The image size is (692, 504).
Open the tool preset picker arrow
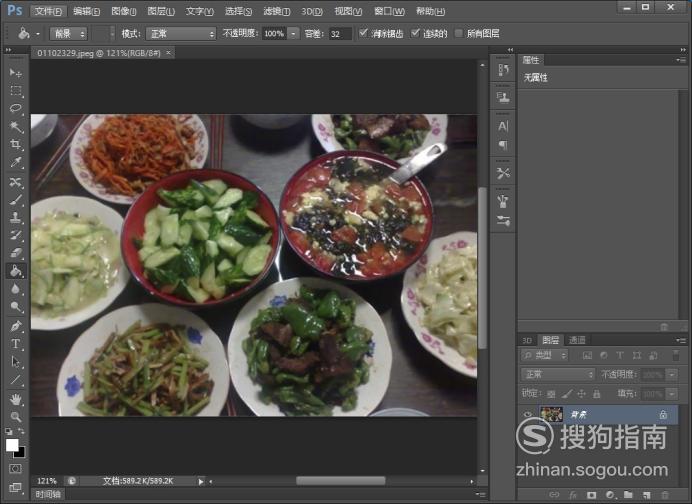click(38, 34)
